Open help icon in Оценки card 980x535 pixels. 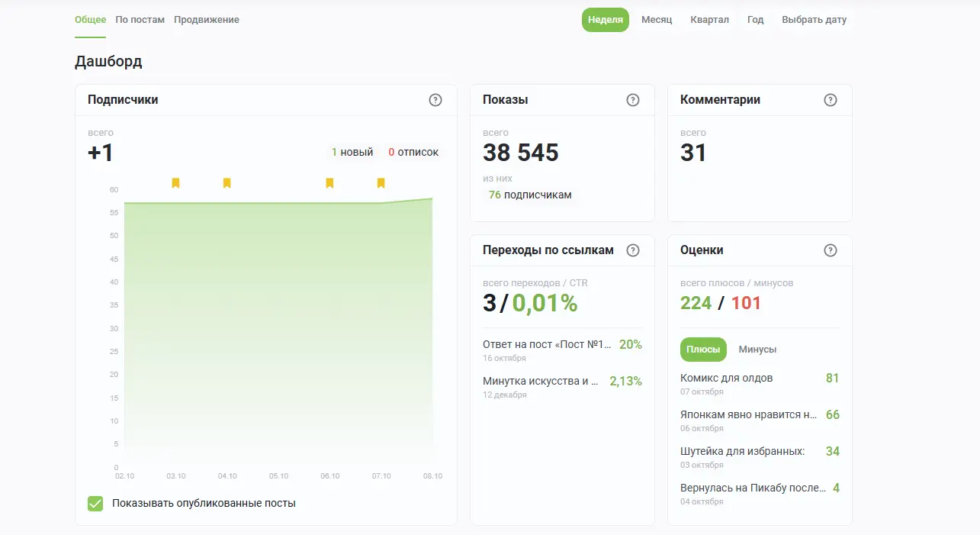pos(831,250)
